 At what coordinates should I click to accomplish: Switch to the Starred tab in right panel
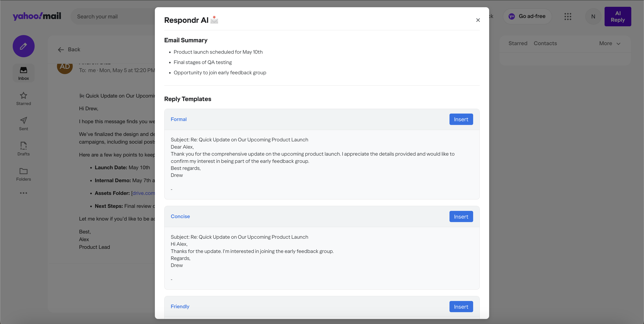[517, 44]
